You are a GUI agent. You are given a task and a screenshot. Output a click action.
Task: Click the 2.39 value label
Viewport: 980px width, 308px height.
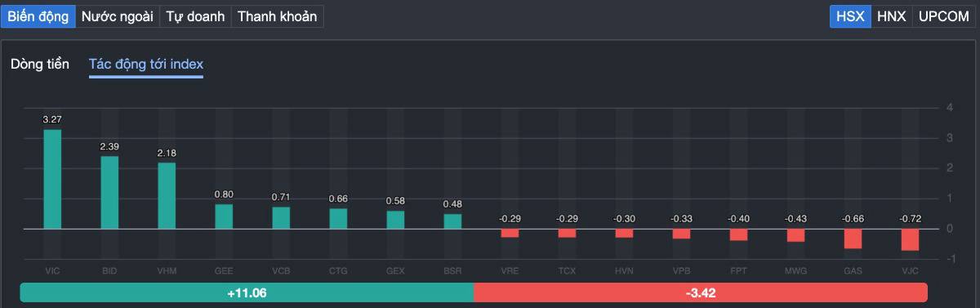click(x=109, y=146)
